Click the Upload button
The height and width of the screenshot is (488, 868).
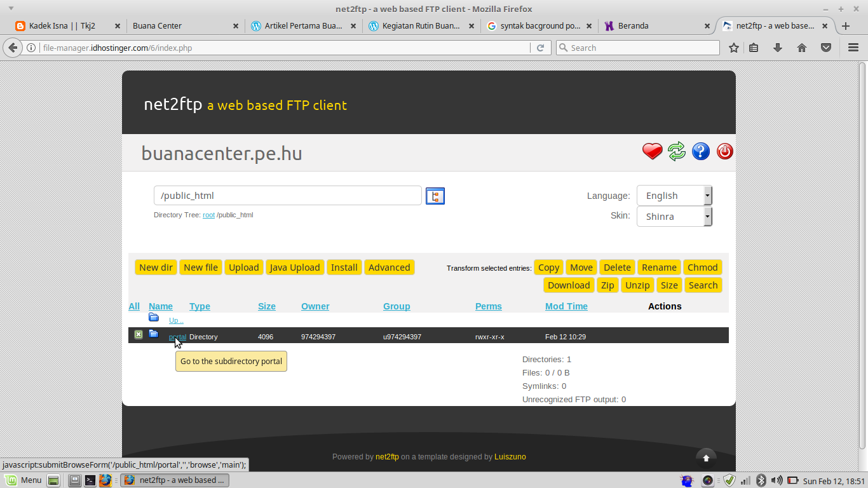(244, 268)
